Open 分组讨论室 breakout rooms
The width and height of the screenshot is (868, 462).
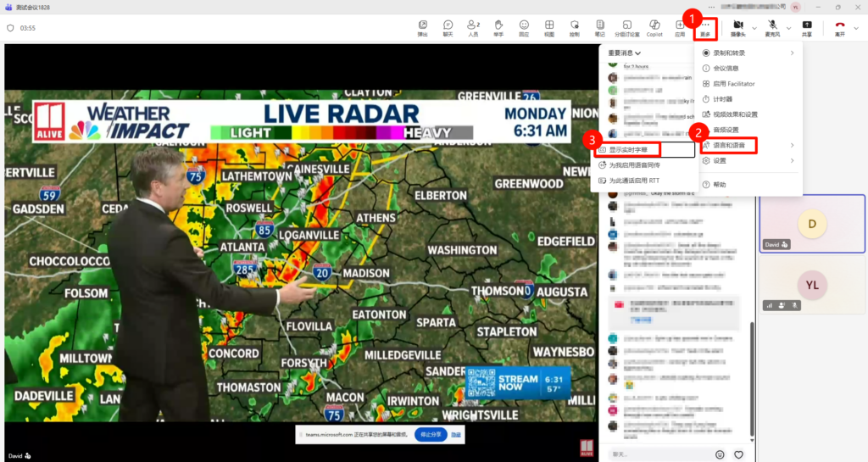tap(627, 28)
